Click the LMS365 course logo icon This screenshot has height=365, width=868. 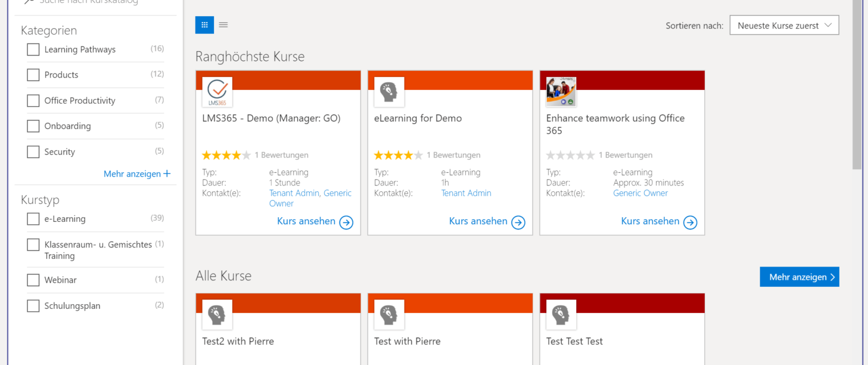(x=217, y=92)
